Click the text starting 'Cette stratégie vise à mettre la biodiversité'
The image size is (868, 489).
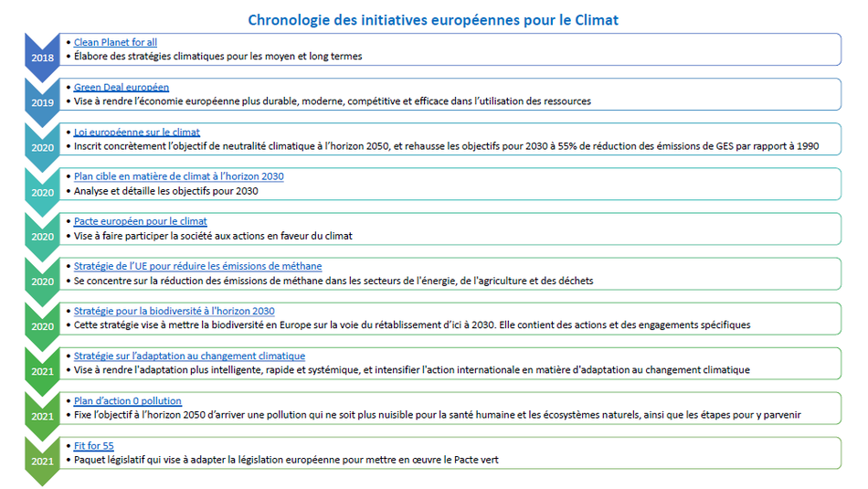(412, 324)
